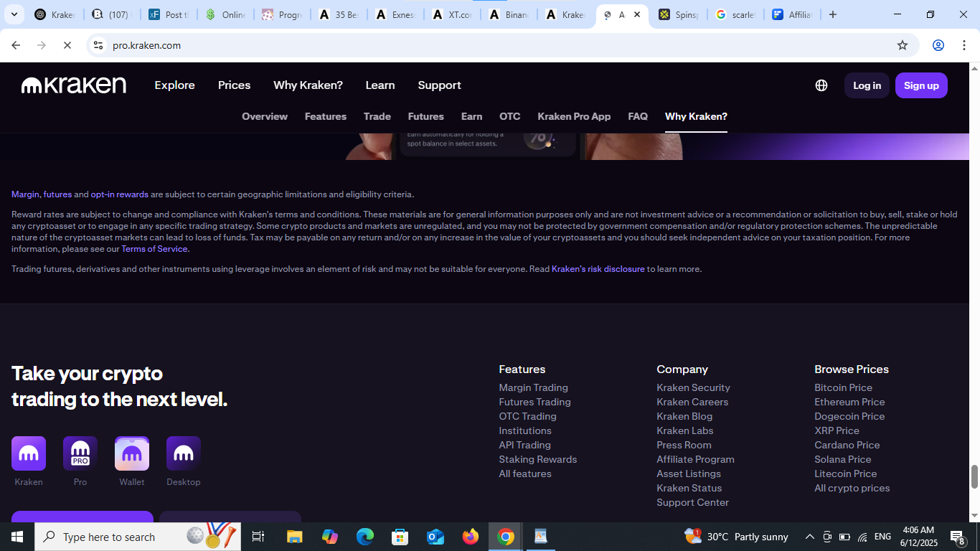This screenshot has height=551, width=980.
Task: Close the active browser tab
Action: tap(637, 14)
